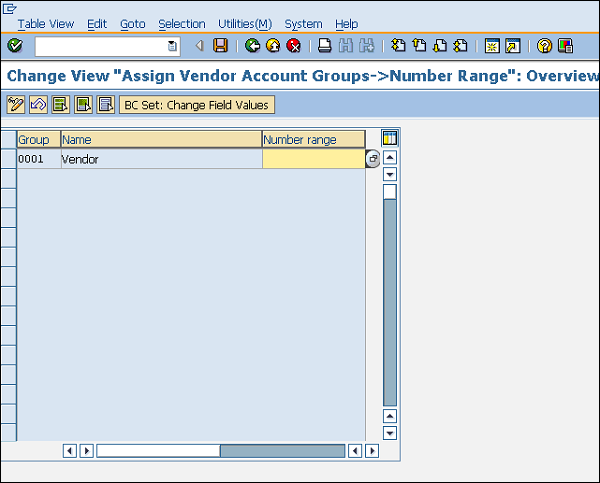The image size is (600, 483).
Task: Go to First Page icon
Action: click(398, 46)
